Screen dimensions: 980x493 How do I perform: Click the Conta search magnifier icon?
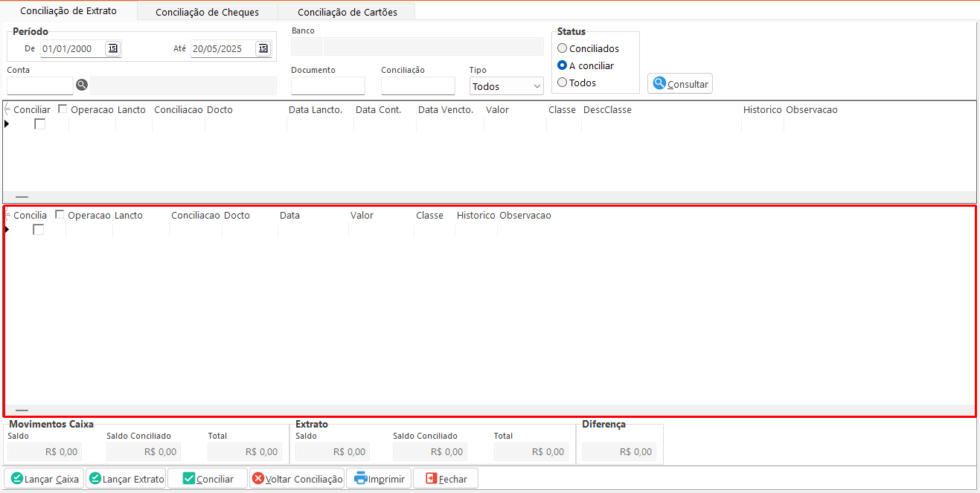click(82, 85)
